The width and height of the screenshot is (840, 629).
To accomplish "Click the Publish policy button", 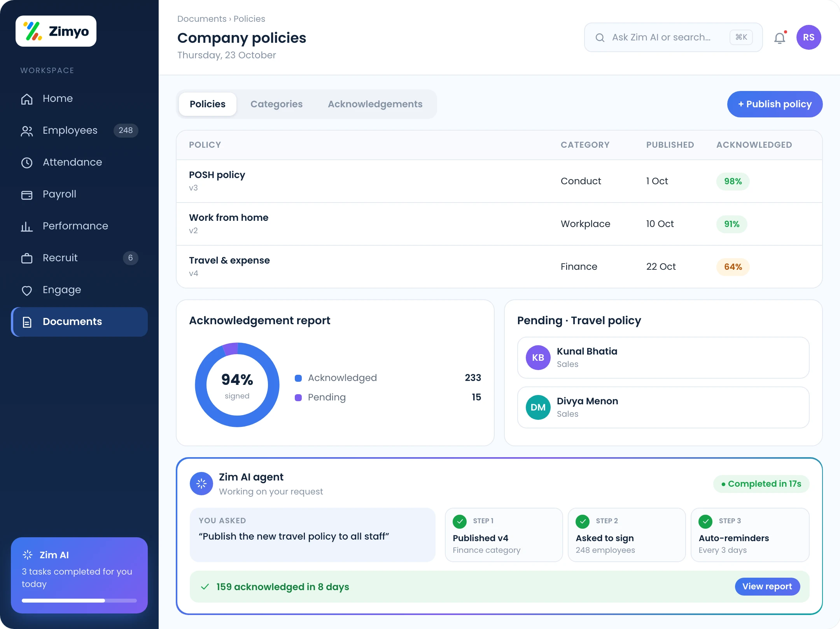I will (775, 104).
